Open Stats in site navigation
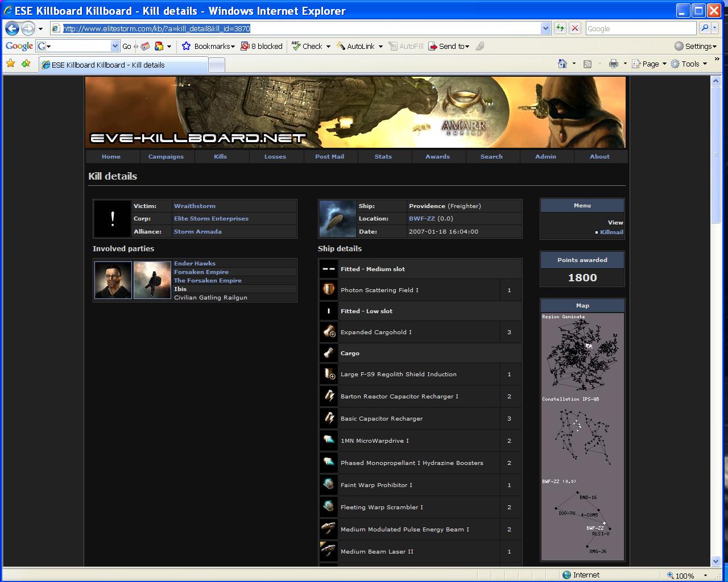The width and height of the screenshot is (728, 582). pyautogui.click(x=383, y=156)
